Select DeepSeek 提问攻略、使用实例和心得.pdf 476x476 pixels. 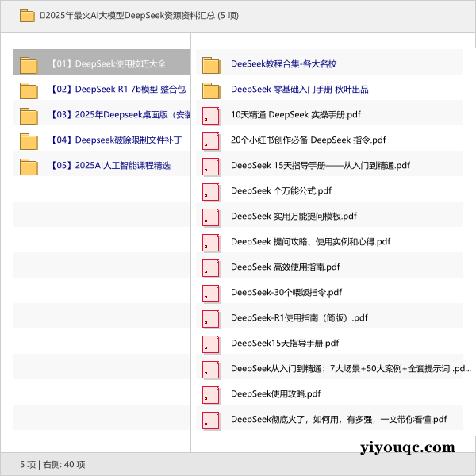pyautogui.click(x=310, y=242)
